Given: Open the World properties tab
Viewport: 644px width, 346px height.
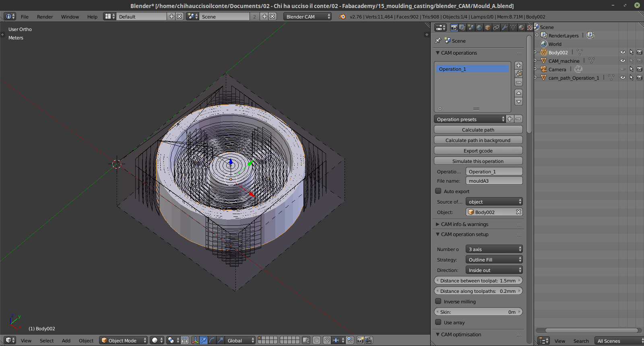Looking at the screenshot, I should pyautogui.click(x=479, y=27).
